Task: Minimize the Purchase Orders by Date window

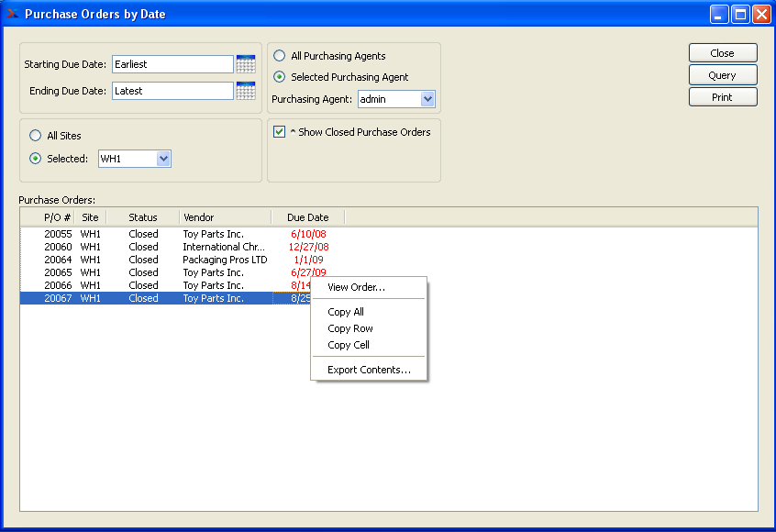Action: [x=719, y=15]
